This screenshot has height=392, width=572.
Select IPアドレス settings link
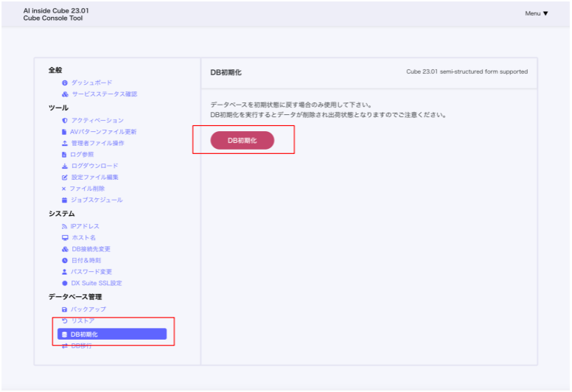pos(85,226)
